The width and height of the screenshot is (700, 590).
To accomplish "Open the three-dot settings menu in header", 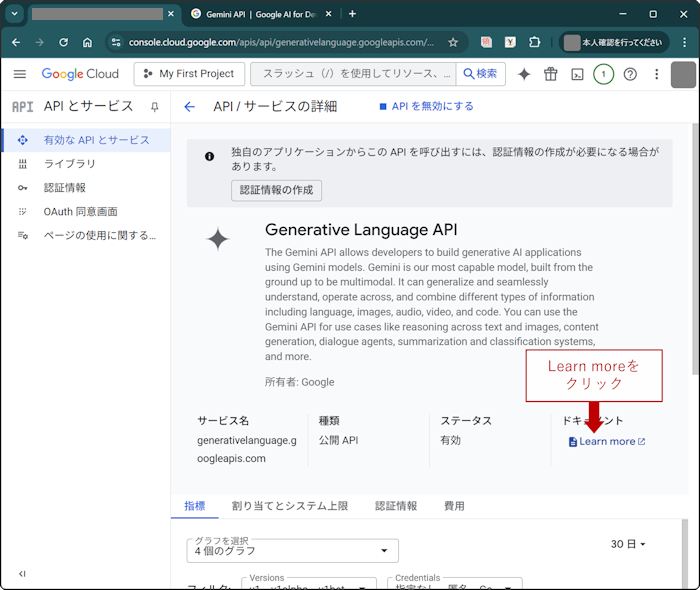I will 656,74.
